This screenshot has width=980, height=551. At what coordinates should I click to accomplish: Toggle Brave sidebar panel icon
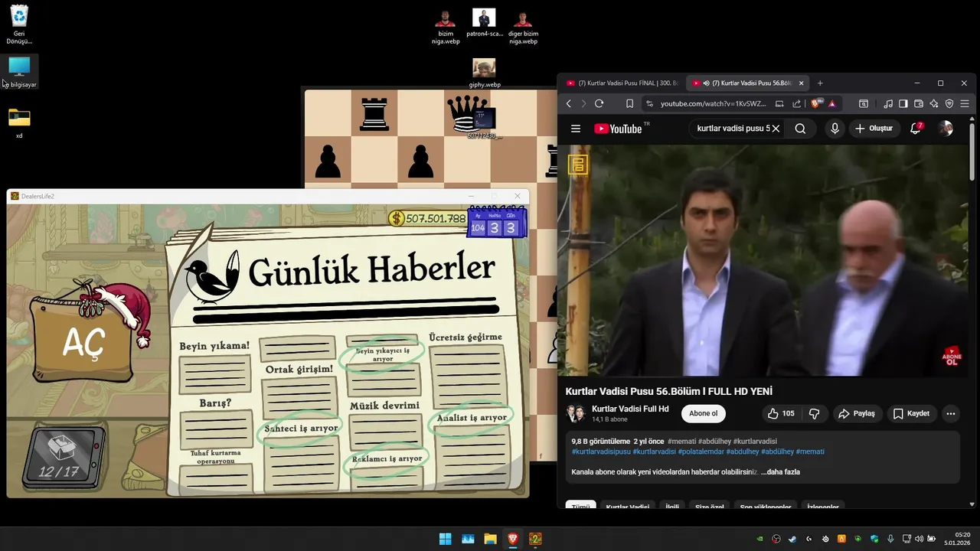(903, 103)
